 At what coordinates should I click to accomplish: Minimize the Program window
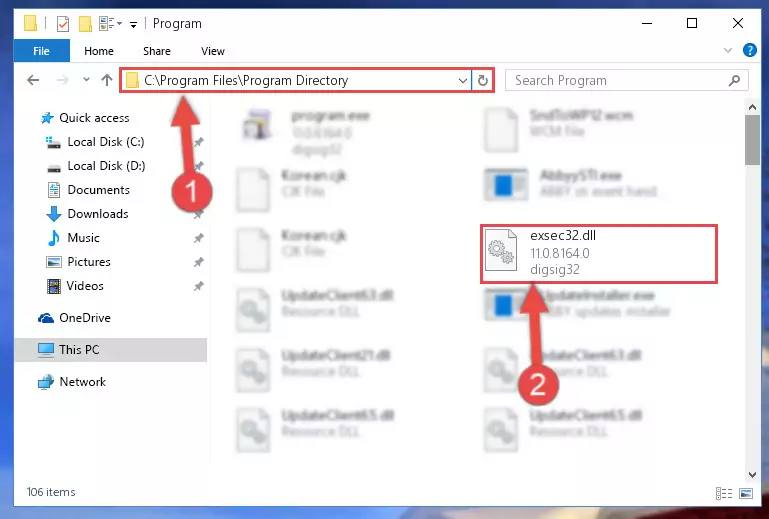(x=647, y=23)
